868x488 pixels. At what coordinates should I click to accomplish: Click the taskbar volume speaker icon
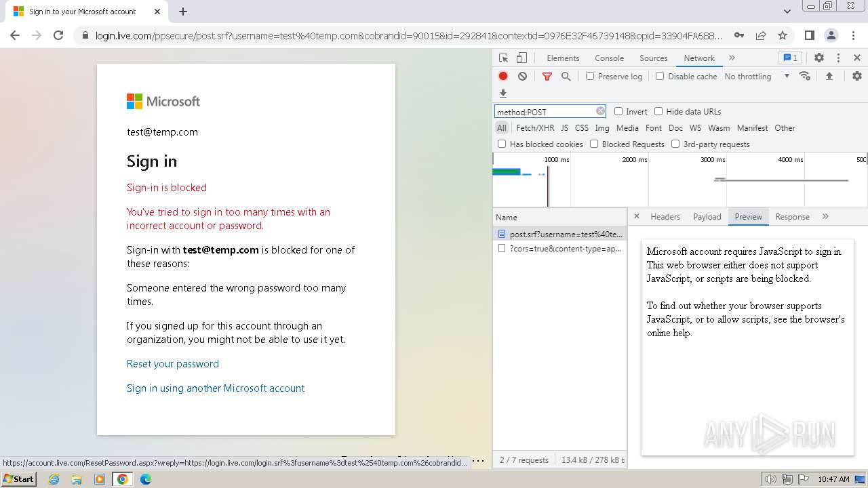point(770,479)
